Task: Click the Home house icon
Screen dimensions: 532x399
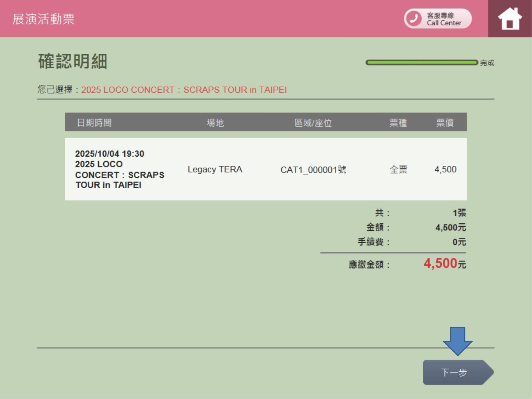Action: tap(510, 19)
